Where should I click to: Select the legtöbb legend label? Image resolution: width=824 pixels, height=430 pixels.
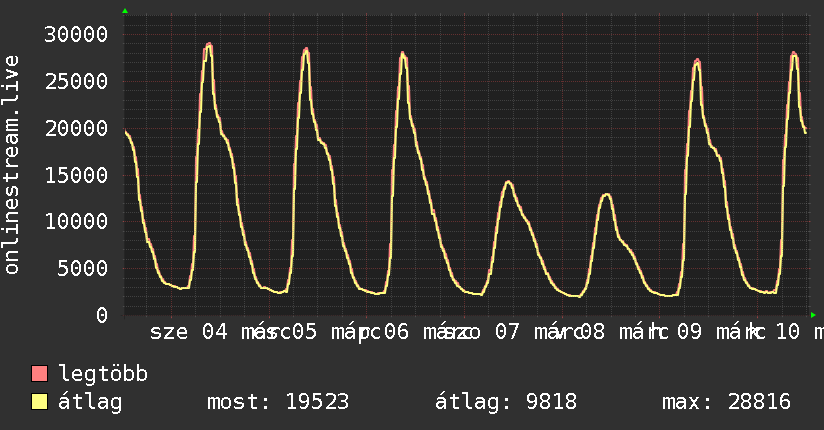coord(103,374)
